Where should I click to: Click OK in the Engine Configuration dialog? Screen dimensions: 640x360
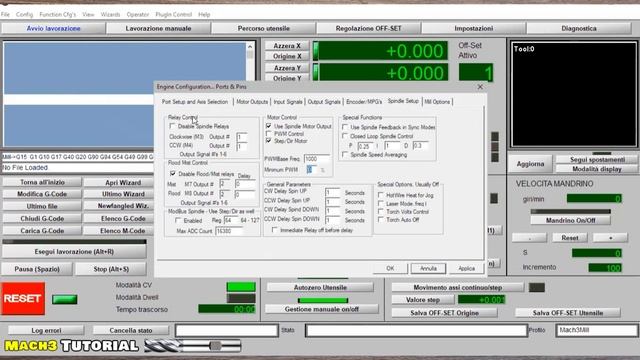(x=390, y=268)
